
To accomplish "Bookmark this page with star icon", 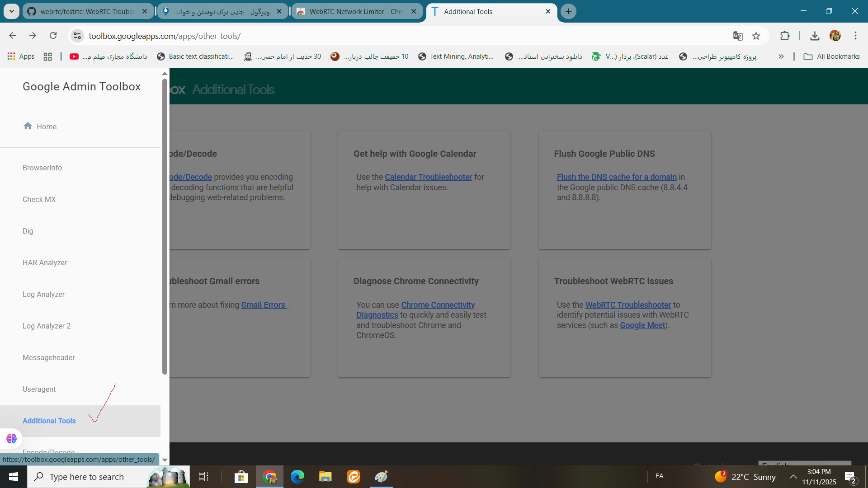I will pos(756,36).
